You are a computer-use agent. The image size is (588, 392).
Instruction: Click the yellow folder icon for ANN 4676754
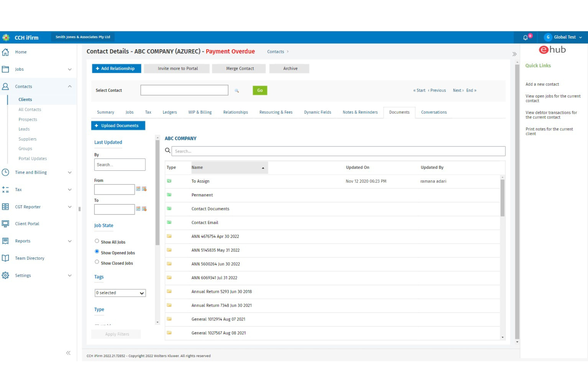point(169,236)
